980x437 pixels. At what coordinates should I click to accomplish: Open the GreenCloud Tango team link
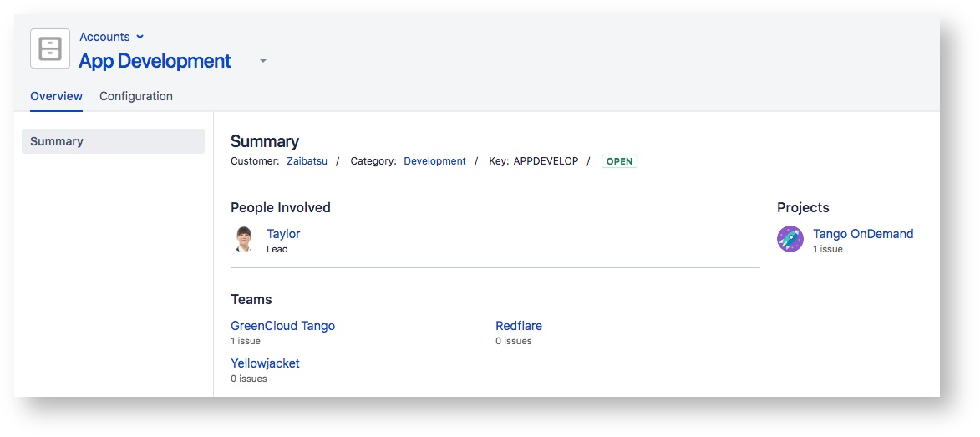pyautogui.click(x=282, y=326)
